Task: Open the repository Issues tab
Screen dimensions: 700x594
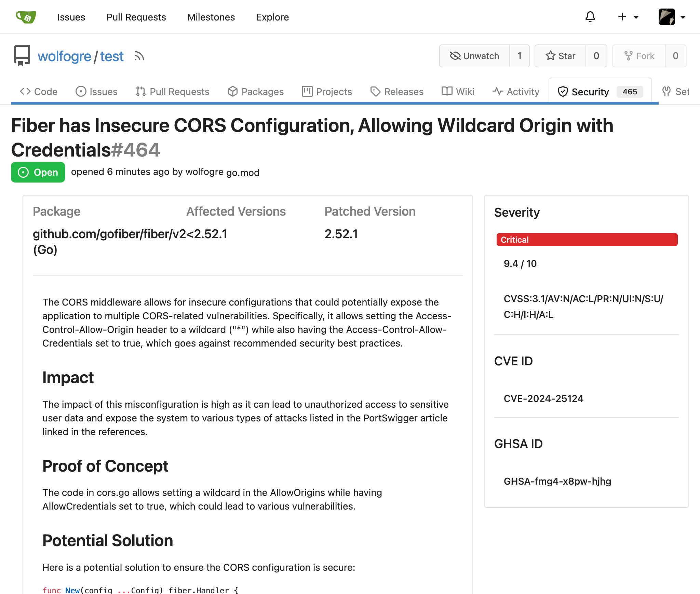Action: 96,92
